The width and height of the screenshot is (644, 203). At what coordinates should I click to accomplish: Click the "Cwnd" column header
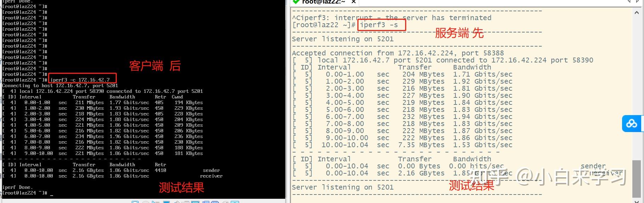[177, 97]
